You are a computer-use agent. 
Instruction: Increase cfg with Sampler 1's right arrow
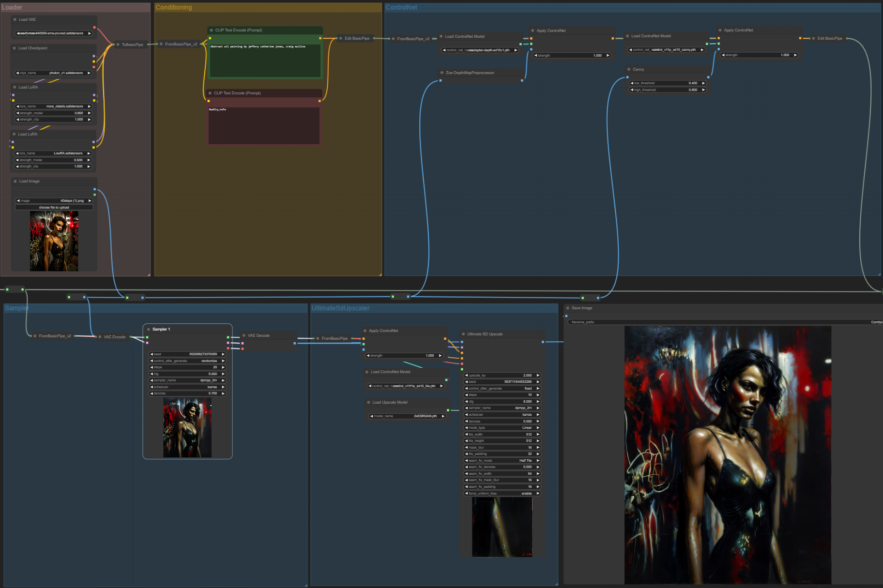[x=223, y=374]
